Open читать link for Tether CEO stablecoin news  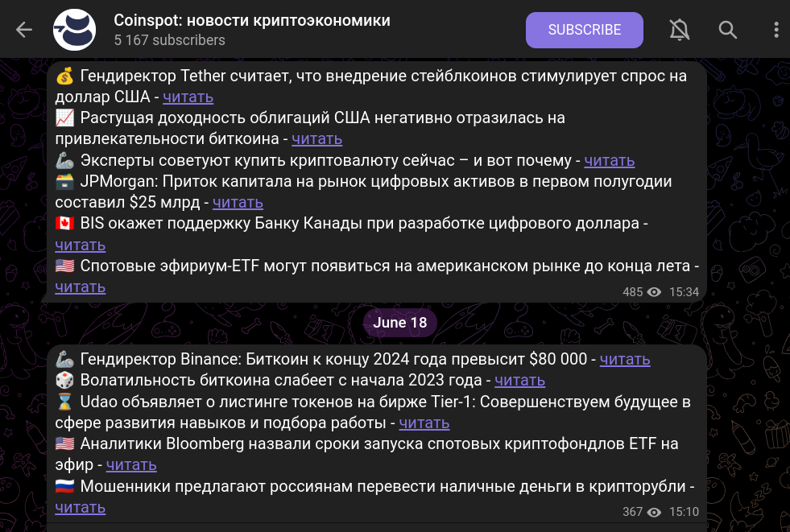coord(188,97)
